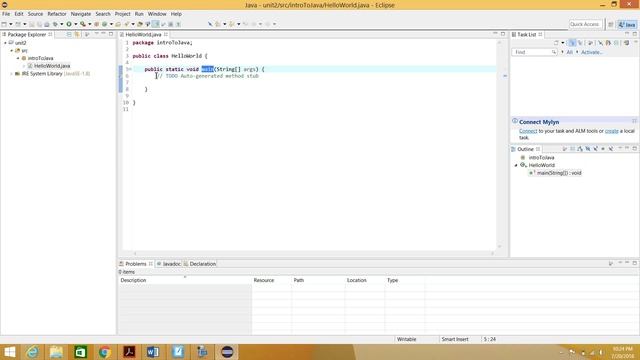Select main(String[]) : void in Outline

pos(559,173)
